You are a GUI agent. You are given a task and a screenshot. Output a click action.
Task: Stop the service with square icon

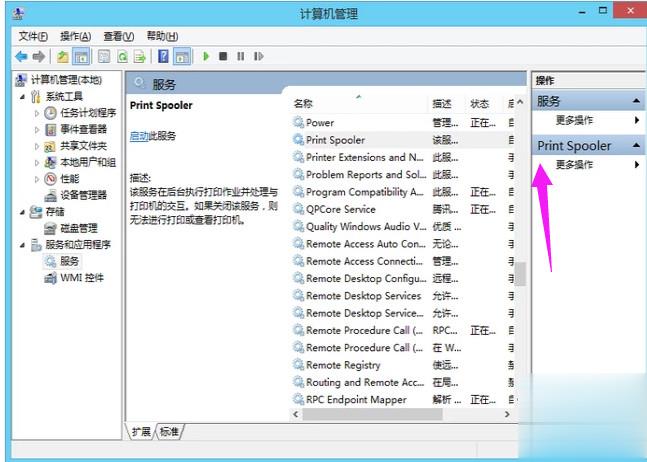pyautogui.click(x=223, y=56)
